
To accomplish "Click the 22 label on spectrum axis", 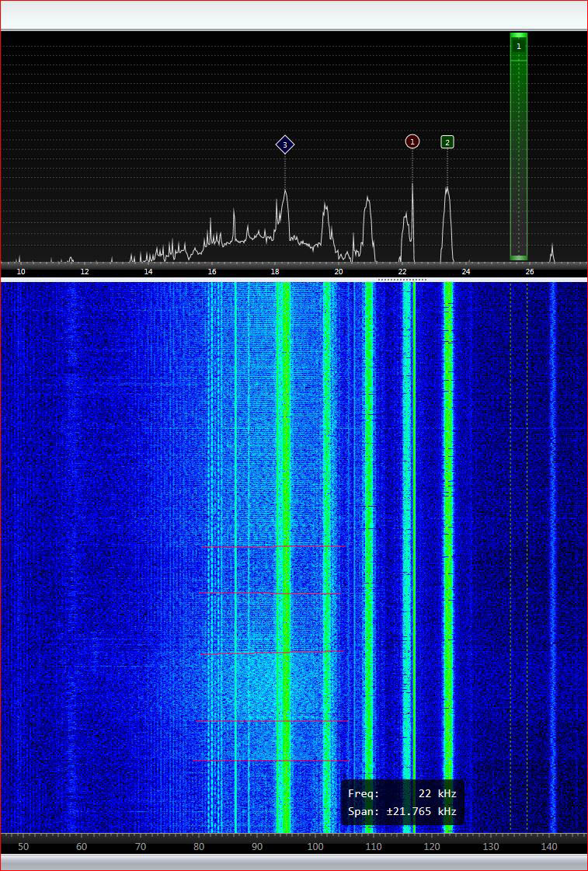I will pos(402,272).
